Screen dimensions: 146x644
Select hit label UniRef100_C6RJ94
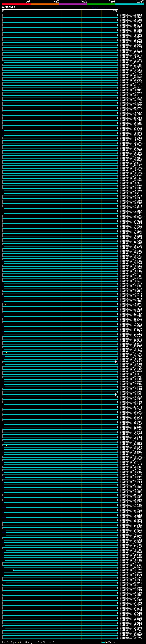tap(131, 593)
